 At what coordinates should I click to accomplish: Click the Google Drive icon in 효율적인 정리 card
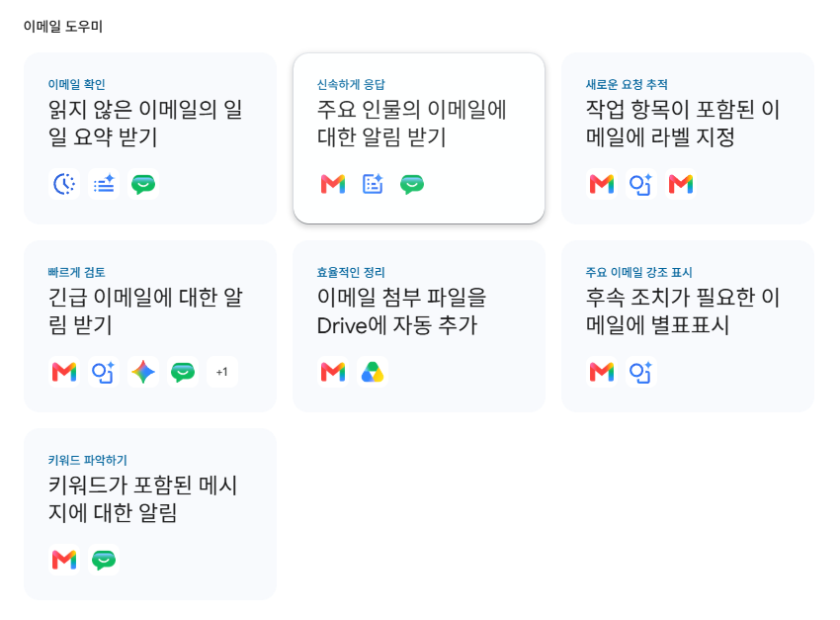tap(373, 372)
